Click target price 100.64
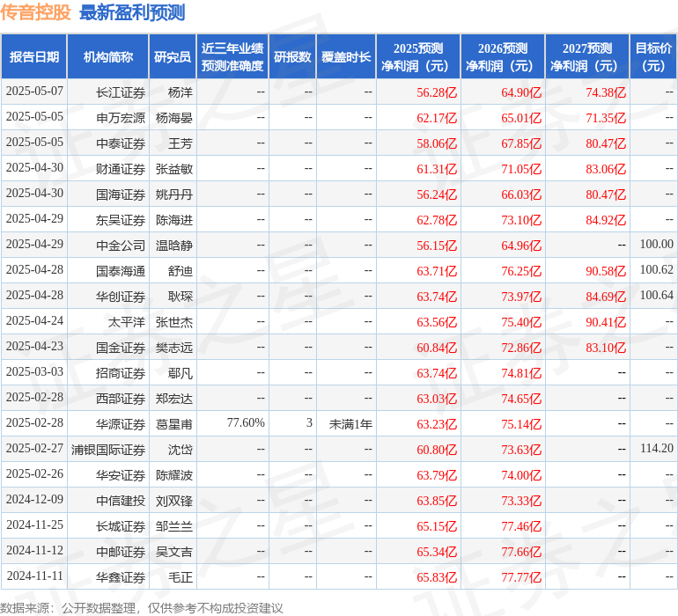678x616 pixels. (656, 295)
